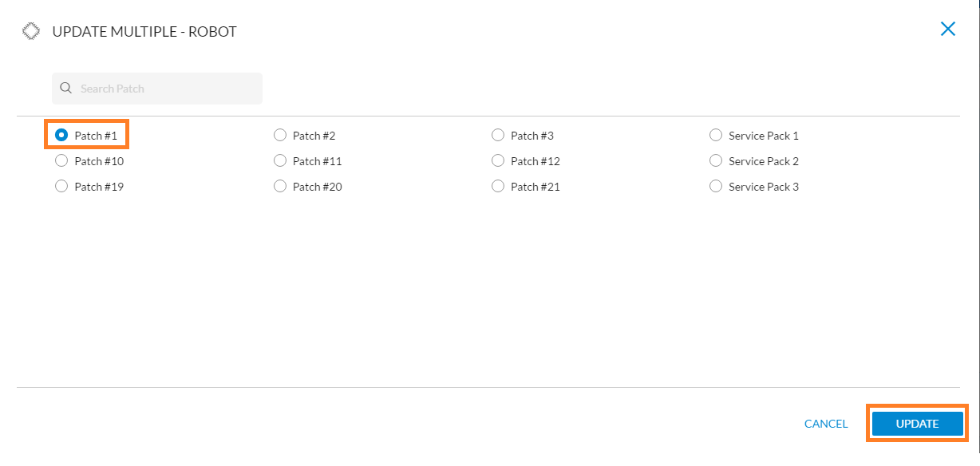Click the blue UPDATE button
The width and height of the screenshot is (980, 466).
coord(917,424)
